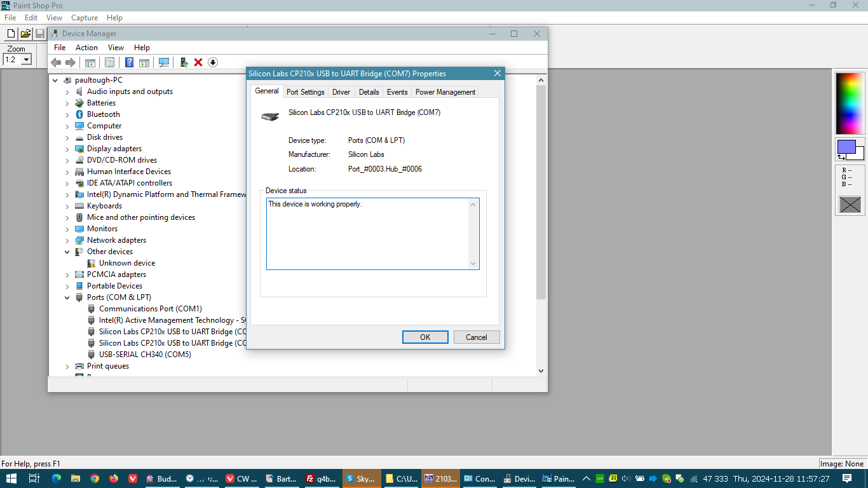Select the Unknown device entry

(x=126, y=263)
